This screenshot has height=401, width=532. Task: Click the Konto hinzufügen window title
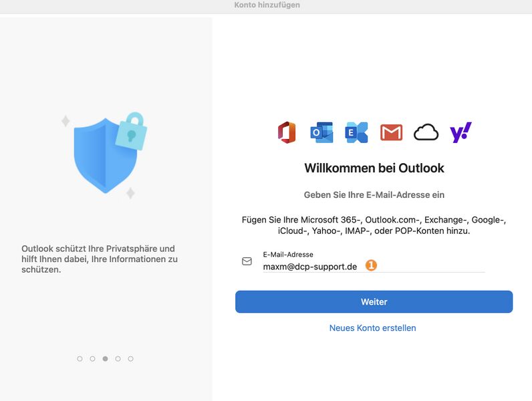[x=267, y=5]
